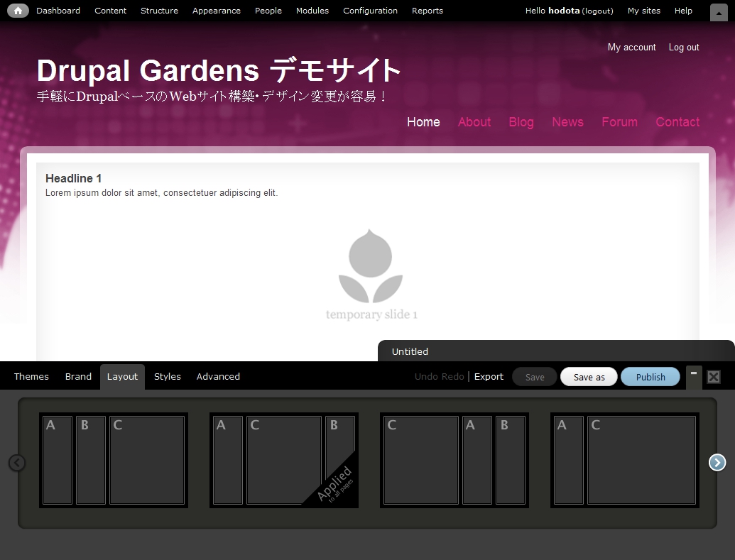The image size is (735, 560).
Task: Click Redo in theme builder
Action: (452, 376)
